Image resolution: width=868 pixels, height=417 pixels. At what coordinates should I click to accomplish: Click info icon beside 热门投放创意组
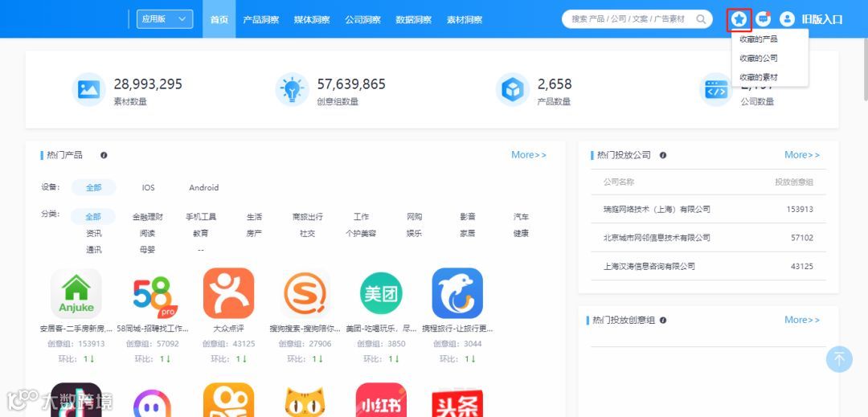pos(662,321)
